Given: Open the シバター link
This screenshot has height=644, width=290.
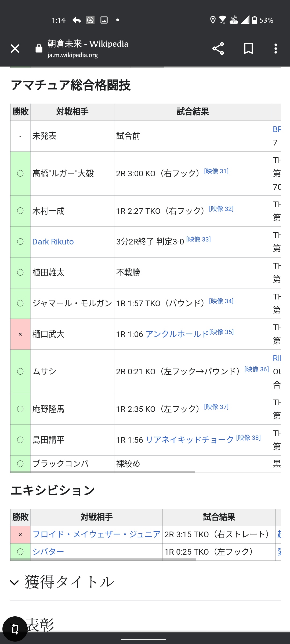Looking at the screenshot, I should click(48, 552).
